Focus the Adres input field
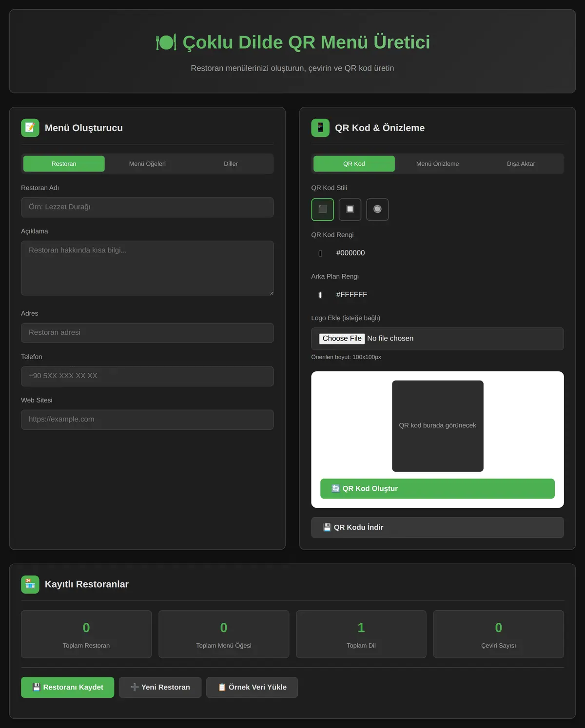The height and width of the screenshot is (728, 585). [x=147, y=333]
